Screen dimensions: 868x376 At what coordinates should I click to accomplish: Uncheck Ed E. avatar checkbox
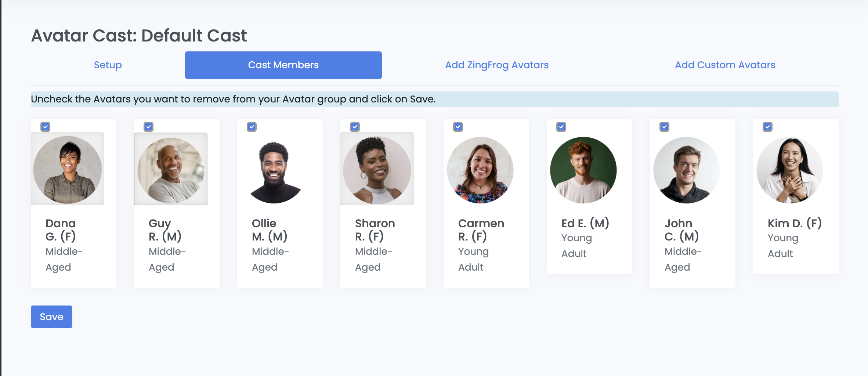point(561,127)
